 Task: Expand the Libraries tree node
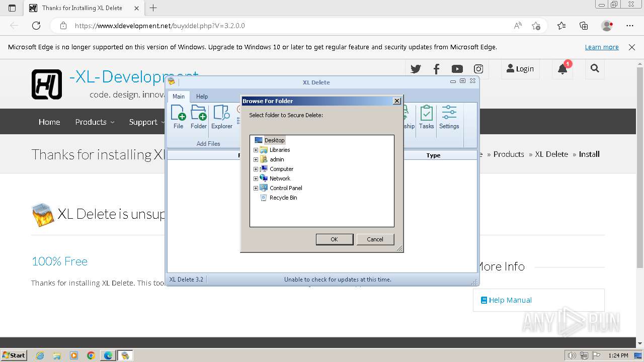click(x=256, y=150)
